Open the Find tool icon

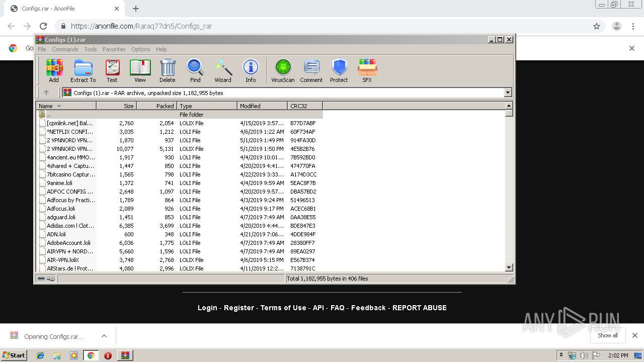pos(195,70)
